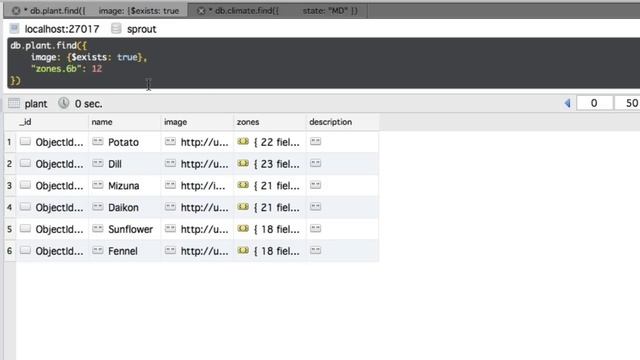640x360 pixels.
Task: Select the localhost:27017 connection label
Action: (62, 29)
